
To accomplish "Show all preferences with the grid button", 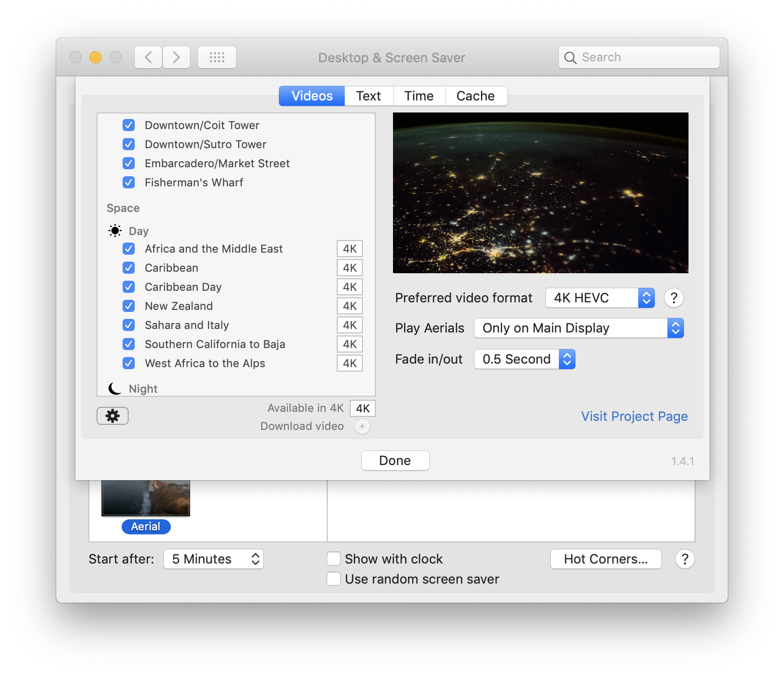I will [x=217, y=57].
